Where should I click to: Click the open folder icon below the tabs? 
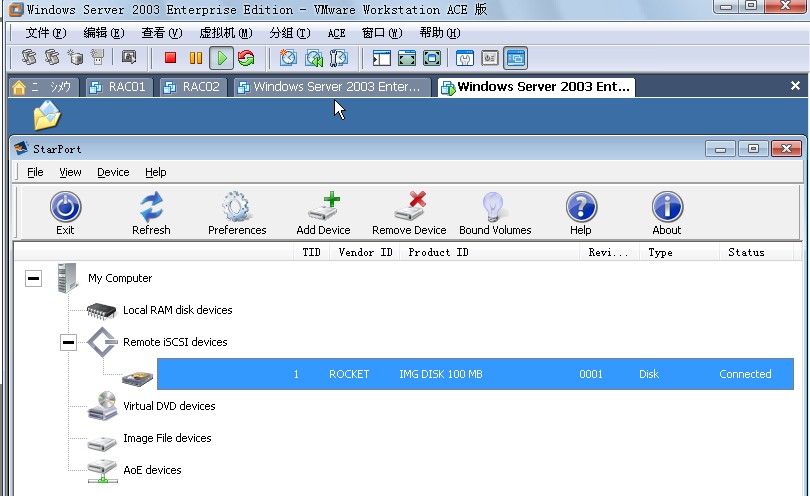[x=47, y=115]
